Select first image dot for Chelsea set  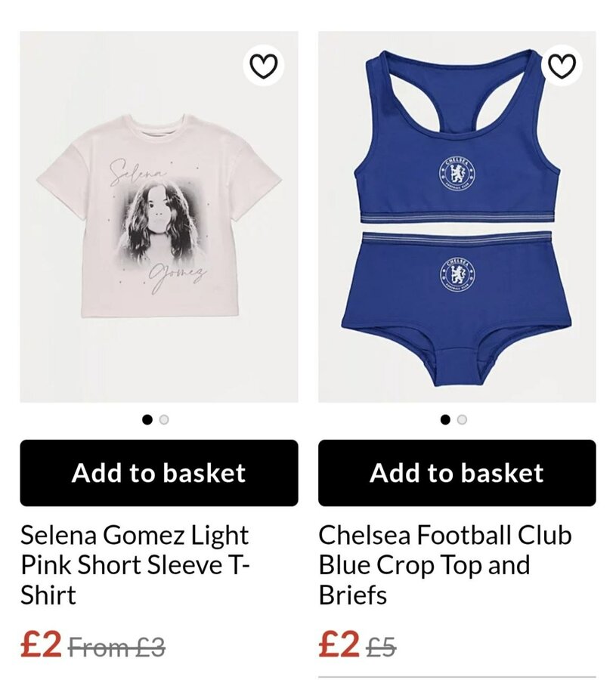pos(445,419)
